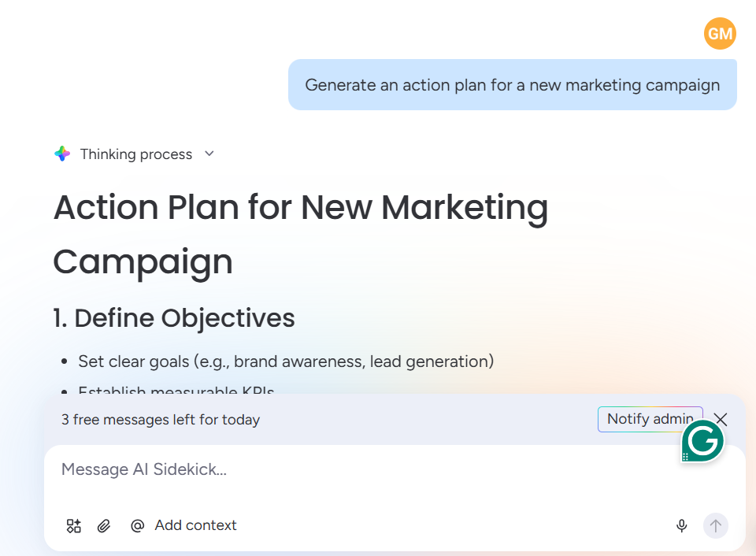Click the user's marketing campaign prompt bubble
Viewport: 756px width, 556px height.
pyautogui.click(x=512, y=85)
